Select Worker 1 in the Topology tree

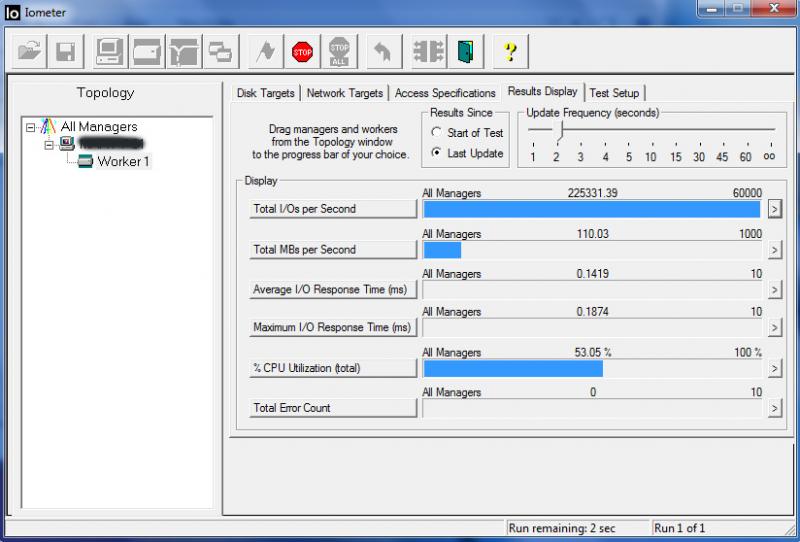click(x=123, y=161)
